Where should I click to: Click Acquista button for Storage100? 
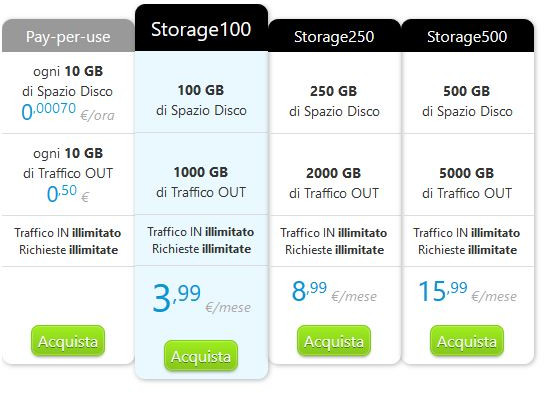point(201,356)
